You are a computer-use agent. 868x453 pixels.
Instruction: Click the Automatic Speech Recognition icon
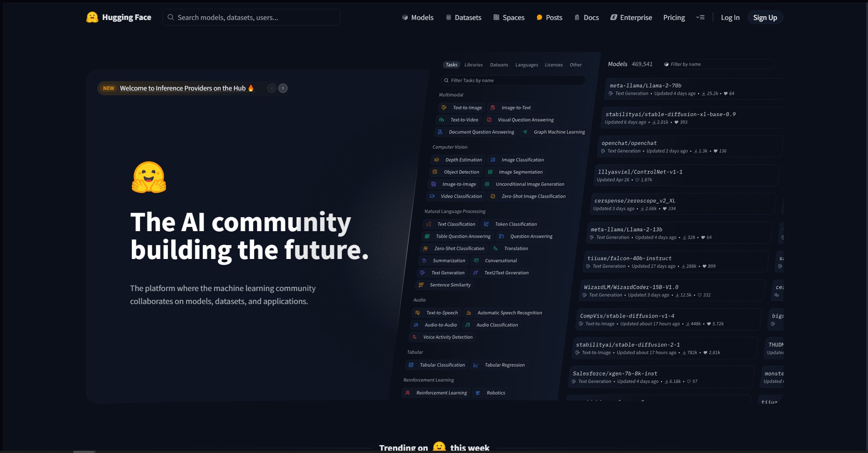tap(469, 313)
